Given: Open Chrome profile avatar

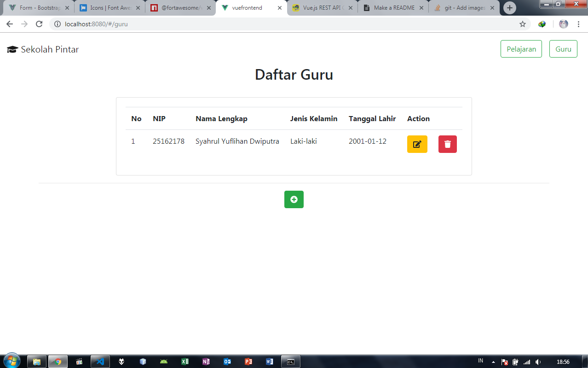Looking at the screenshot, I should click(x=563, y=24).
